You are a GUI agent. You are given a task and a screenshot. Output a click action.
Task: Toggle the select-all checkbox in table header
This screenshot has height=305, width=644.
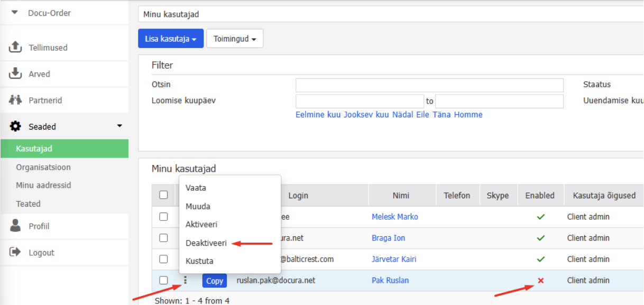163,195
